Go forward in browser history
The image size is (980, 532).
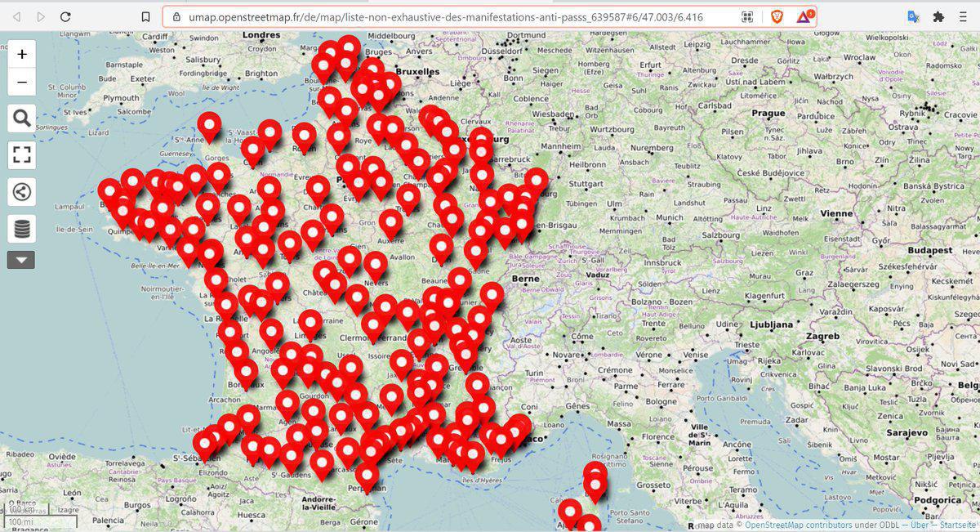click(x=41, y=16)
